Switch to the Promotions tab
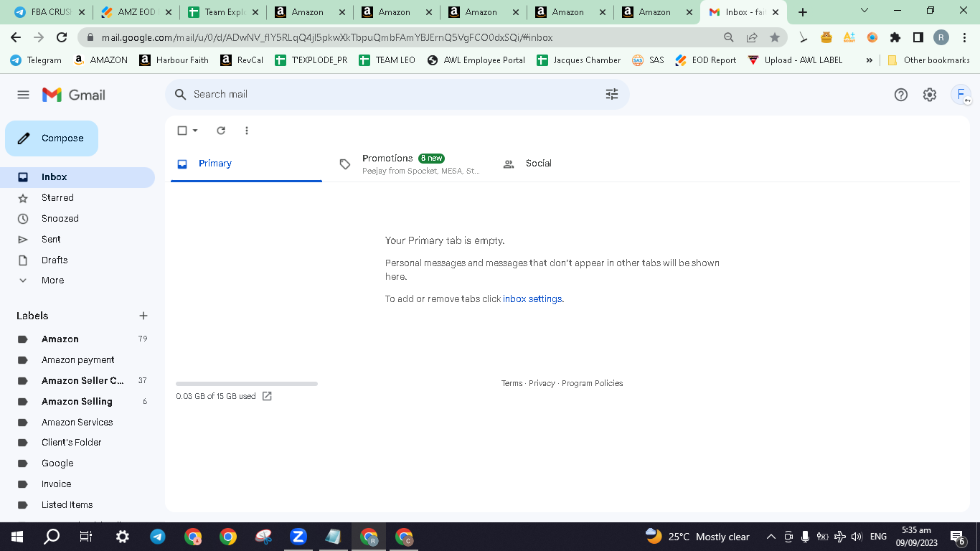980x551 pixels. click(411, 164)
